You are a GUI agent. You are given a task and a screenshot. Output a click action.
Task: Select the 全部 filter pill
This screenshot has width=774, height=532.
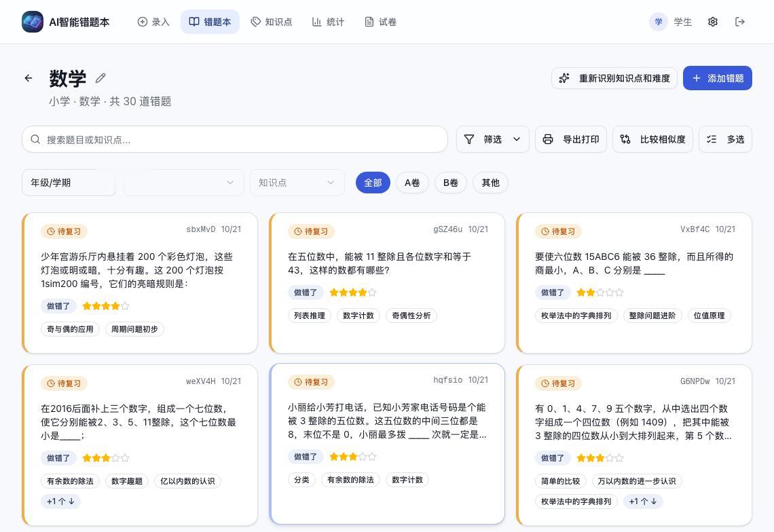coord(373,183)
